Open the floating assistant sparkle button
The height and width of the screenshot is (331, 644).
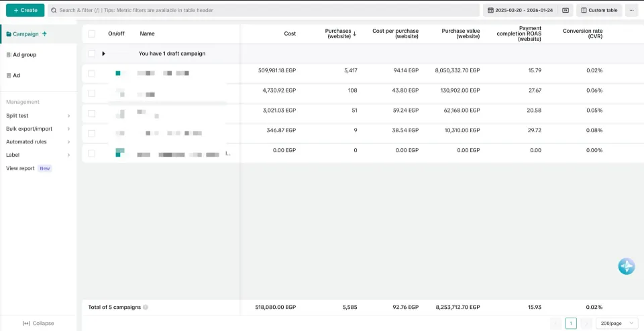tap(627, 267)
